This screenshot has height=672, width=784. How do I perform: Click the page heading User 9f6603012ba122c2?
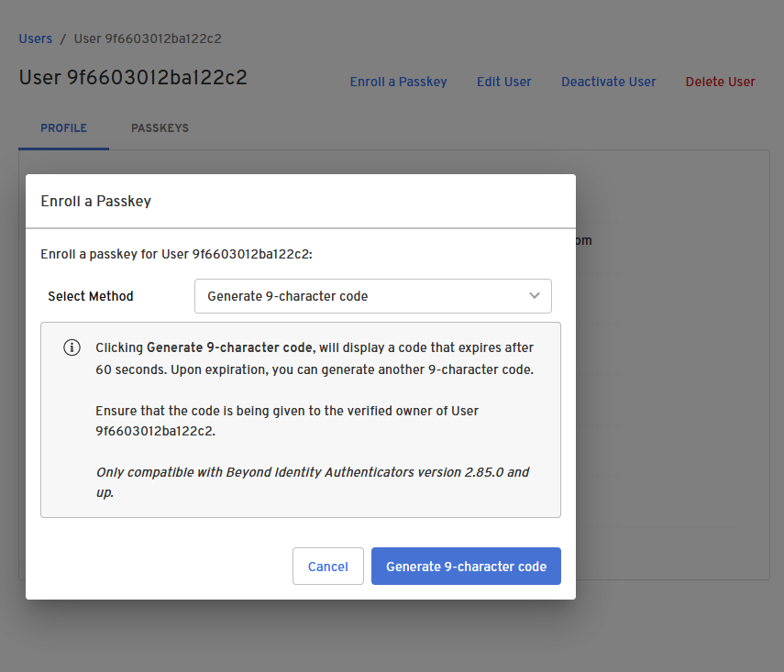(133, 77)
